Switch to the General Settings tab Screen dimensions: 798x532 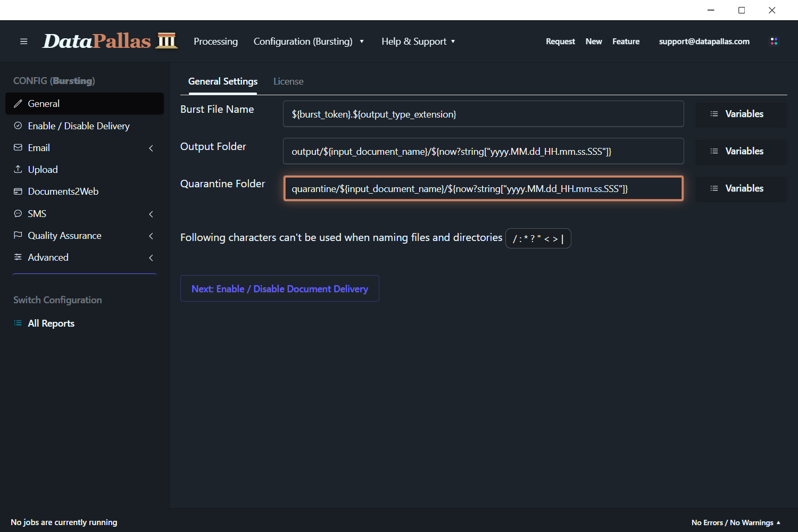coord(223,81)
